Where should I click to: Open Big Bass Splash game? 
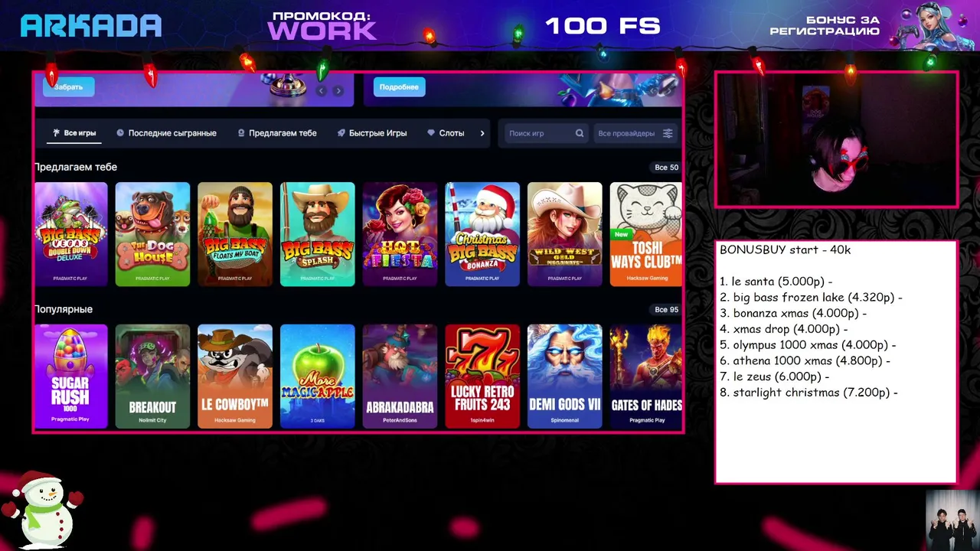pos(318,234)
